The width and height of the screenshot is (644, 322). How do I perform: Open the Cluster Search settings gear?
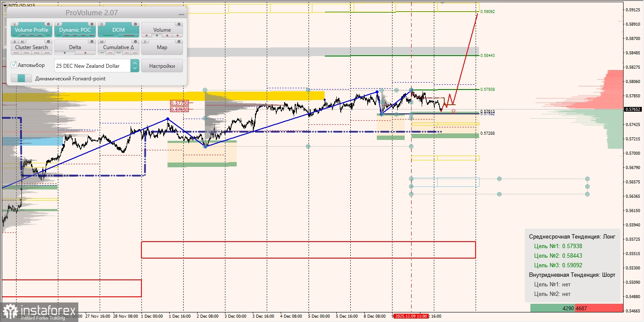coord(48,42)
